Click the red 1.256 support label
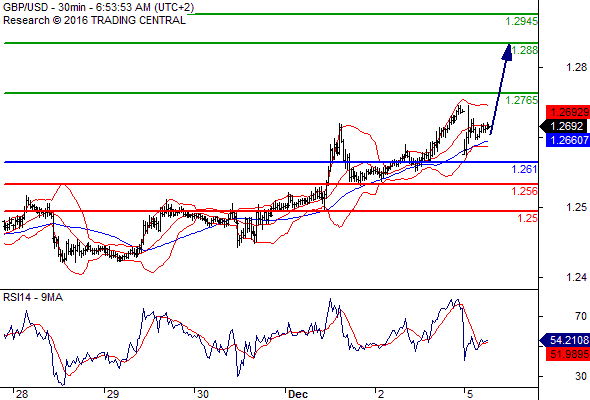 click(x=524, y=191)
